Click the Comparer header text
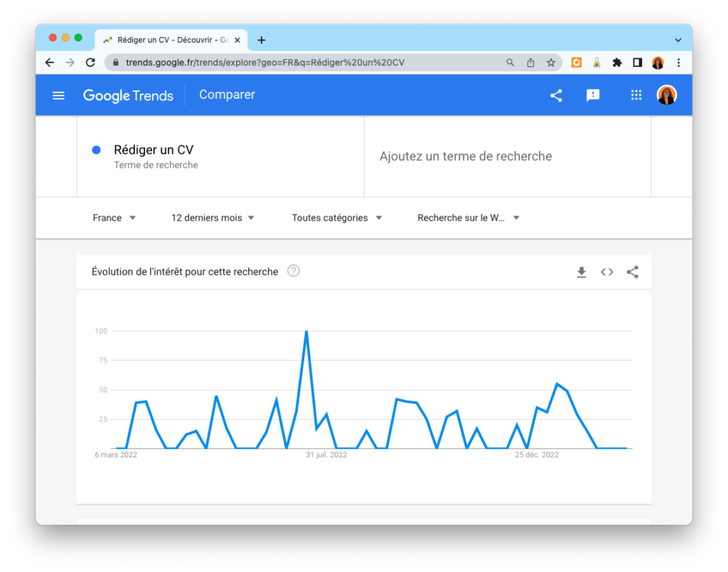This screenshot has height=572, width=728. (x=227, y=95)
